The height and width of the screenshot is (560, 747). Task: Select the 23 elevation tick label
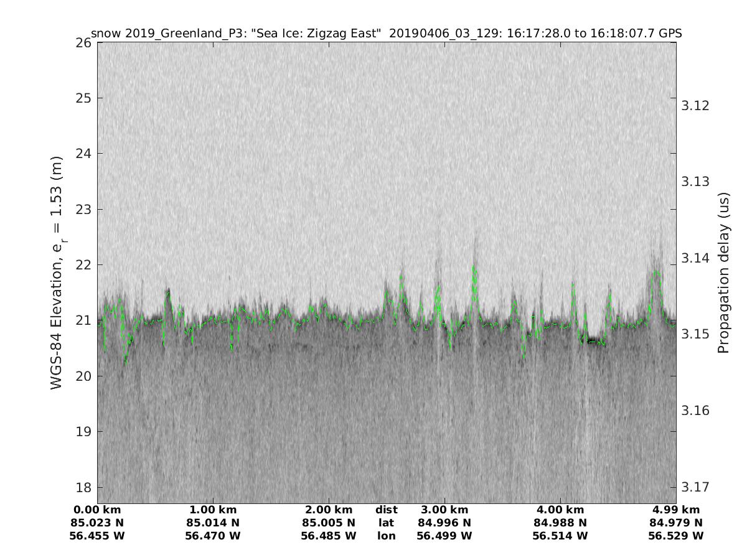83,209
